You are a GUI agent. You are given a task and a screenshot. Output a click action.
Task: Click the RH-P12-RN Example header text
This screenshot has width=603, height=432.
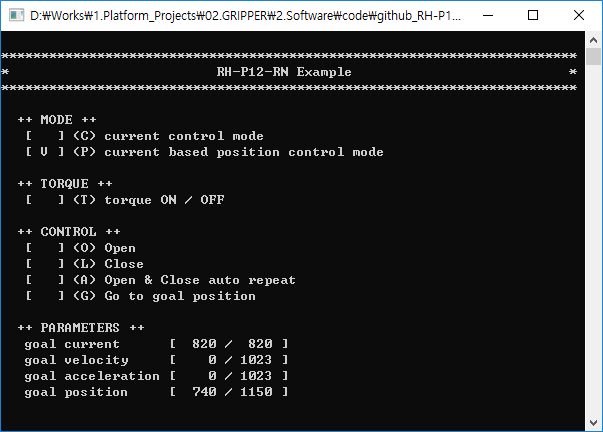pyautogui.click(x=284, y=72)
